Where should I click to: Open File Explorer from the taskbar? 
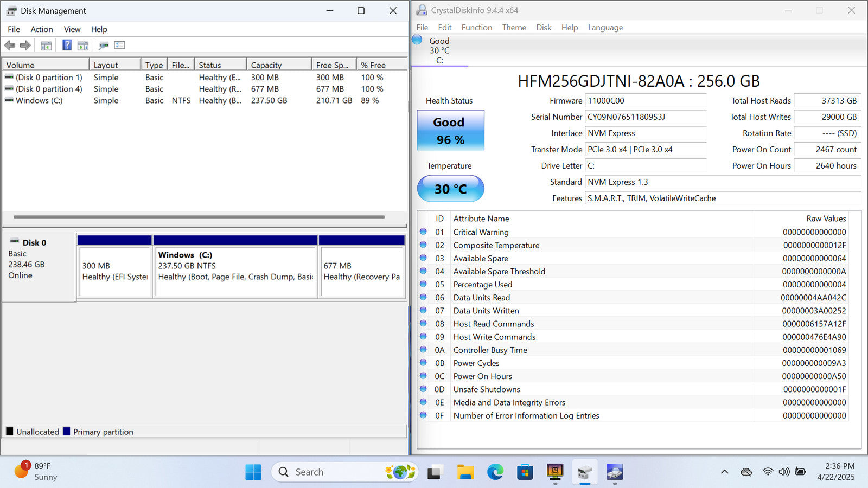coord(465,472)
